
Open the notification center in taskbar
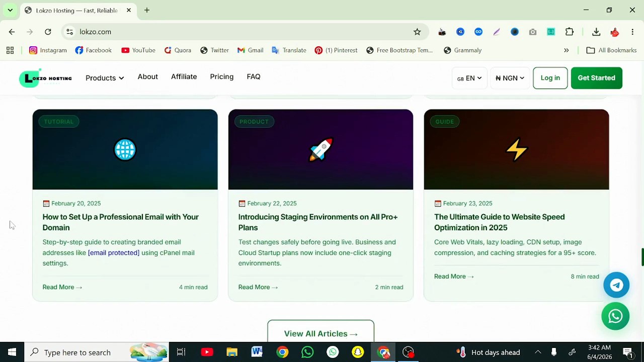628,352
